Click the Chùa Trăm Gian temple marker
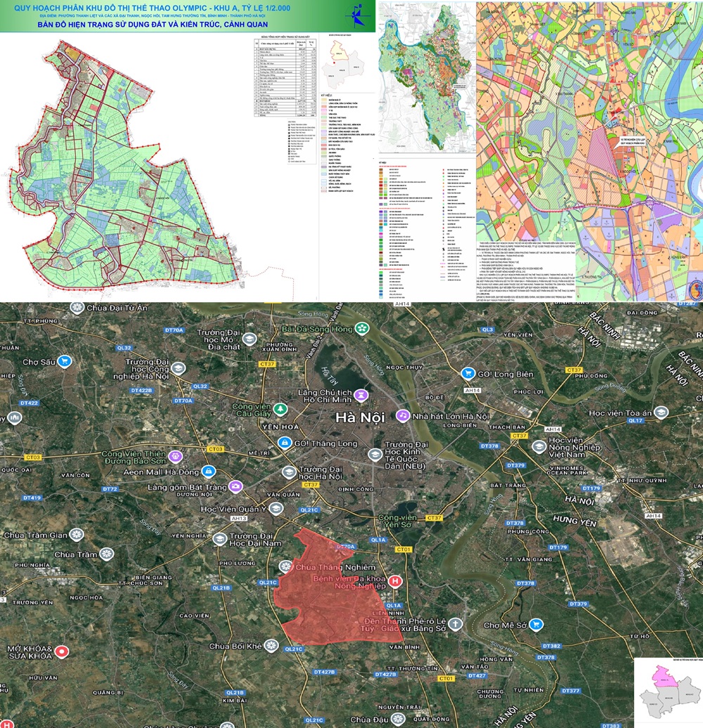Viewport: 703px width, 728px height. (x=76, y=535)
